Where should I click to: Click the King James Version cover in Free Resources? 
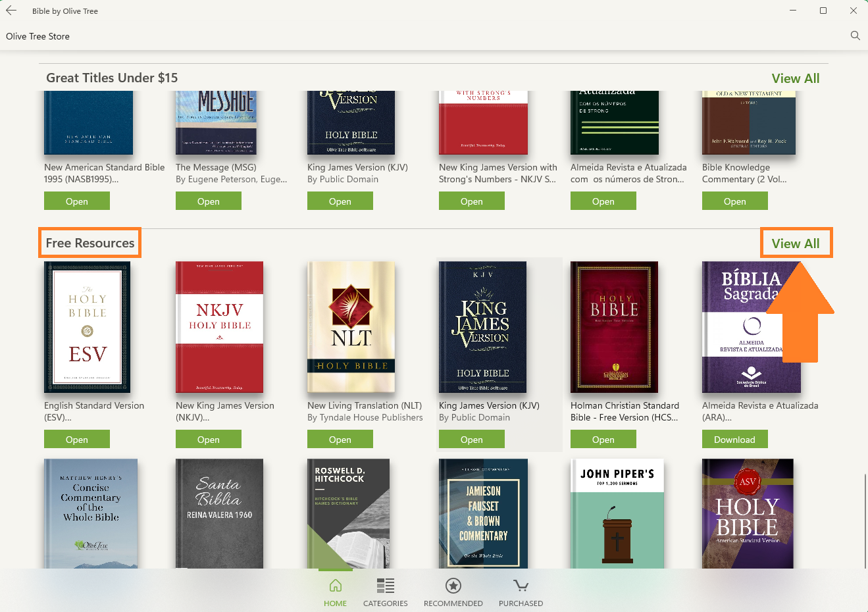click(483, 327)
